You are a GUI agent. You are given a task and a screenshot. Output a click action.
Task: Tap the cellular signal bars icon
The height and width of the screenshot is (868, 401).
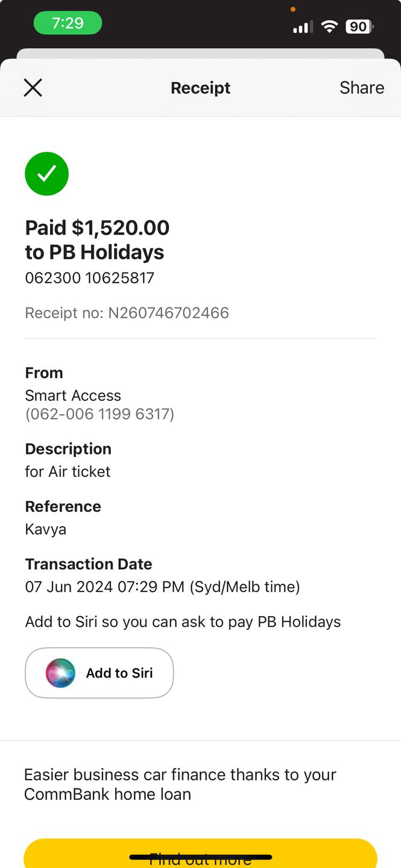click(303, 27)
